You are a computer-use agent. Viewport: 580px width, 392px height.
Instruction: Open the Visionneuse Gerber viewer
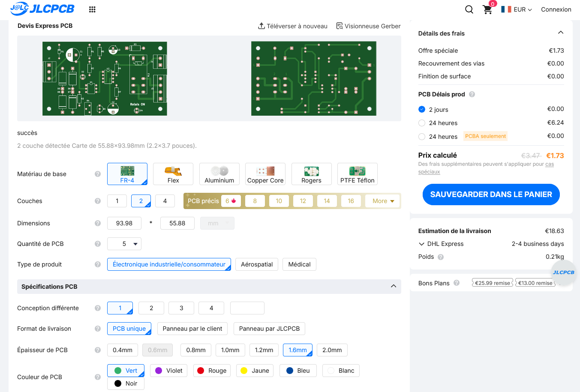[368, 26]
